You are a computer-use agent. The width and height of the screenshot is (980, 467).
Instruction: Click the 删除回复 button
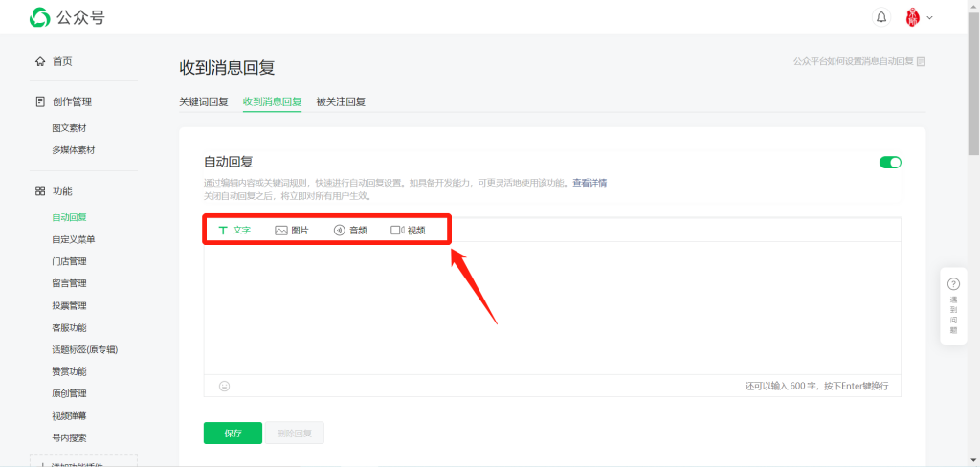(295, 433)
